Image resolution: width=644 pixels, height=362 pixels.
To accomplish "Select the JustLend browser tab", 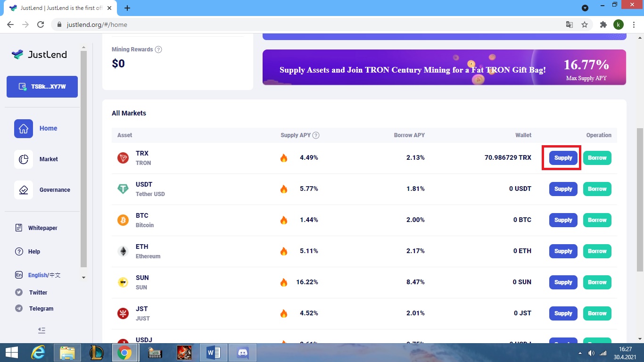I will coord(61,8).
